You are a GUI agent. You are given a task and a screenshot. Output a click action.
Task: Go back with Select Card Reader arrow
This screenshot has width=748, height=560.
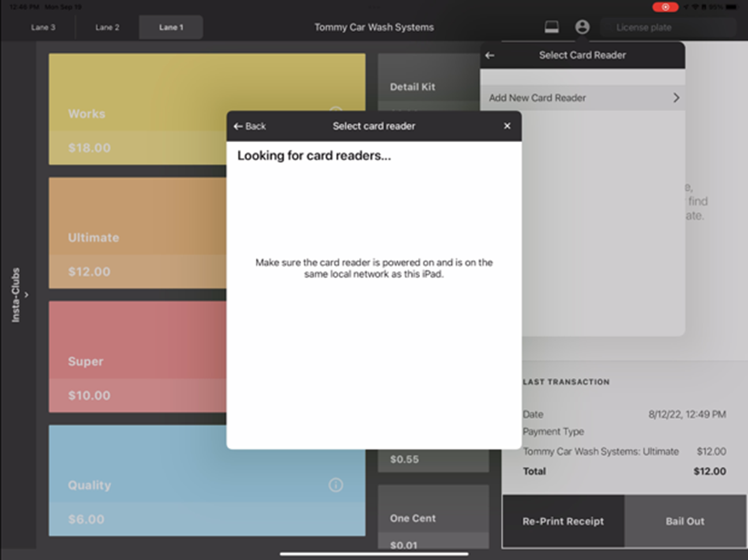pos(489,56)
